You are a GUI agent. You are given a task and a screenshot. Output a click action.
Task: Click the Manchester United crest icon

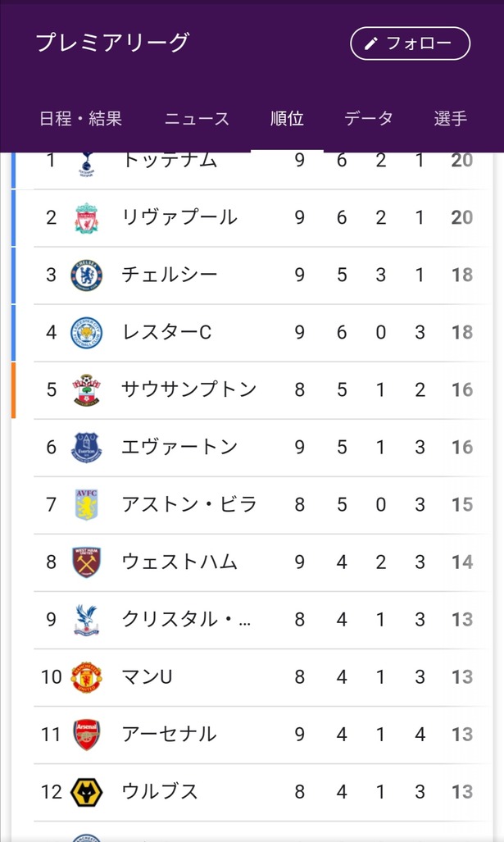pyautogui.click(x=86, y=677)
